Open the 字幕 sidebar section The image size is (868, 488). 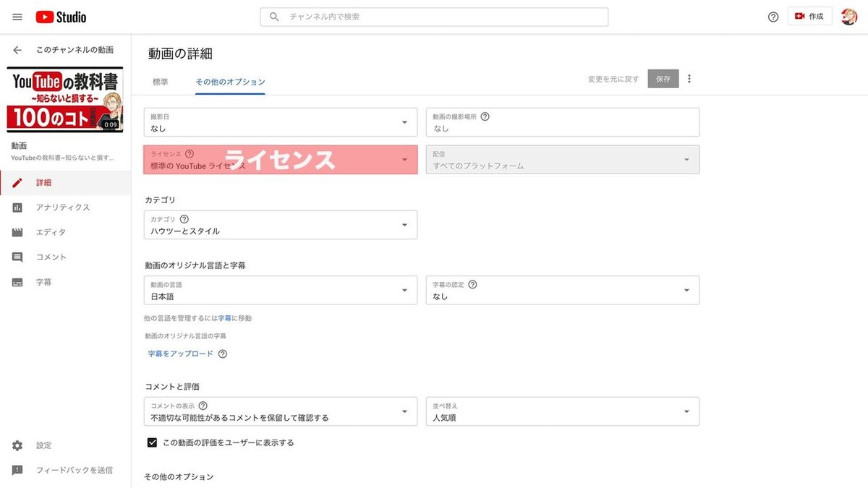pyautogui.click(x=33, y=282)
